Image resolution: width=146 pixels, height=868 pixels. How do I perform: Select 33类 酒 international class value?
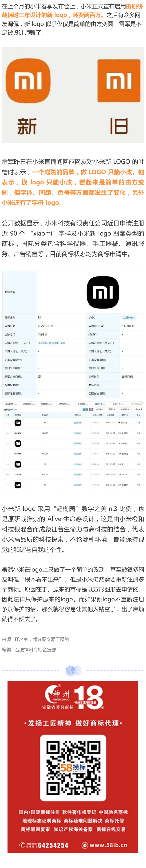[x=43, y=334]
